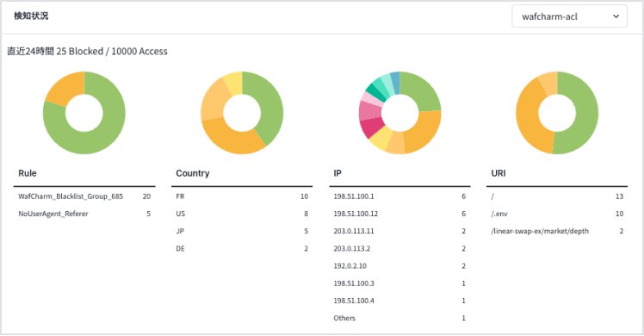
Task: Select the NoUserAgent_Referer rule row
Action: 84,214
